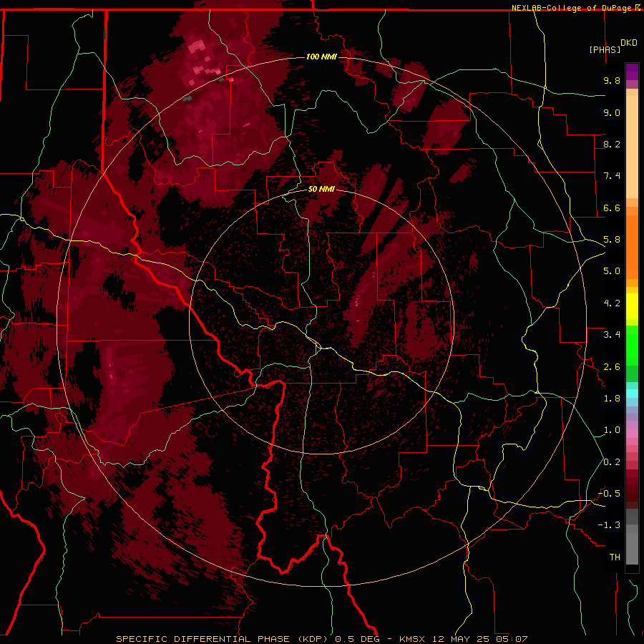The height and width of the screenshot is (644, 644).
Task: Click the DKD label above the color scale
Action: point(629,42)
